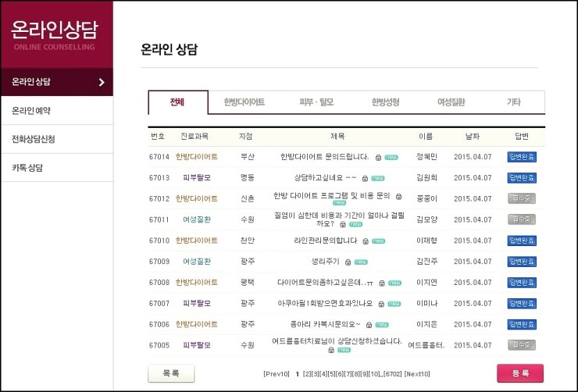Click lock icon beside '종아리 카복시문의요~' title
The height and width of the screenshot is (392, 578).
[x=369, y=325]
